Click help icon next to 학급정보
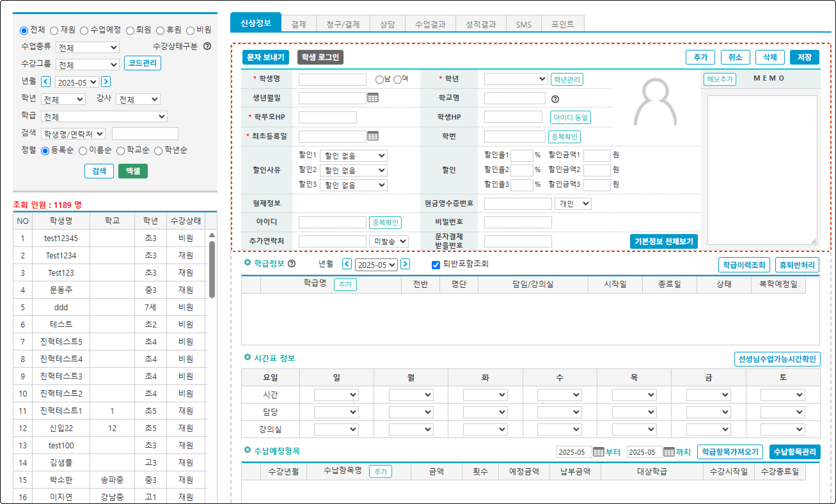 pos(291,264)
